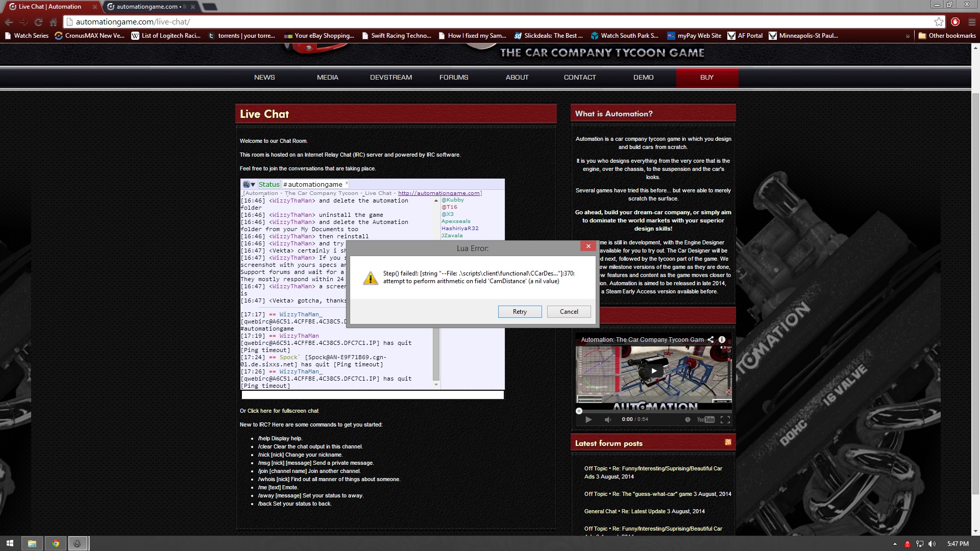
Task: Expand the bookmarks overflow chevron
Action: click(x=908, y=36)
